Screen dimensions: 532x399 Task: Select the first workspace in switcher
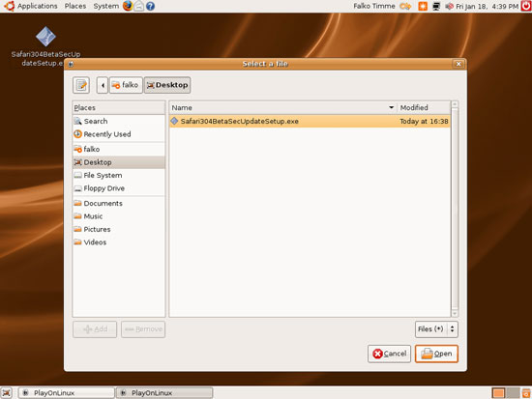click(498, 393)
